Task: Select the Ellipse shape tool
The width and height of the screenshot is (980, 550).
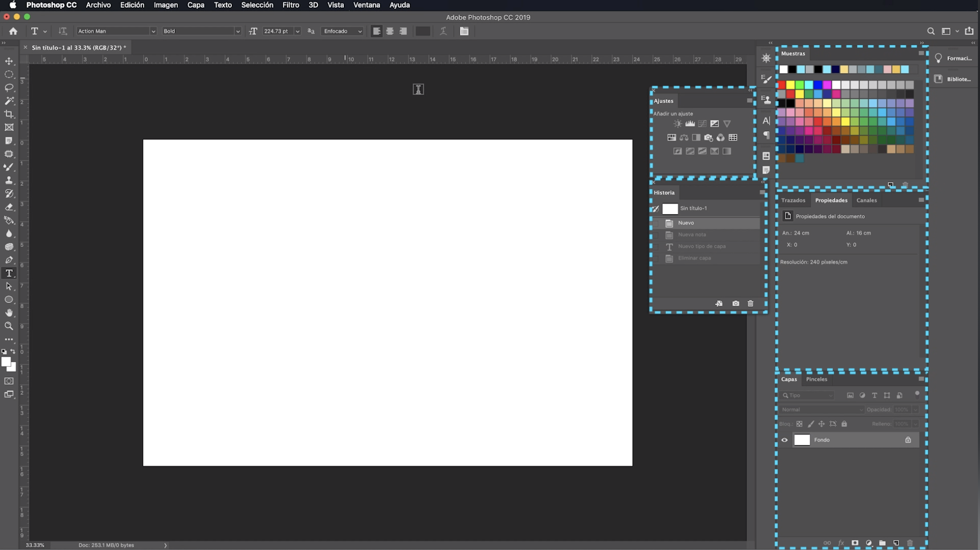Action: pyautogui.click(x=9, y=300)
